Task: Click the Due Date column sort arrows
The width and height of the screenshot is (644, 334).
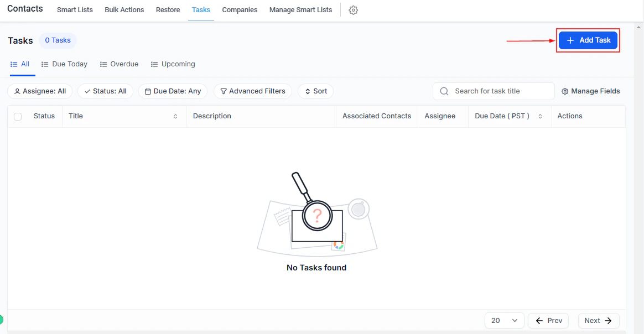Action: click(540, 117)
